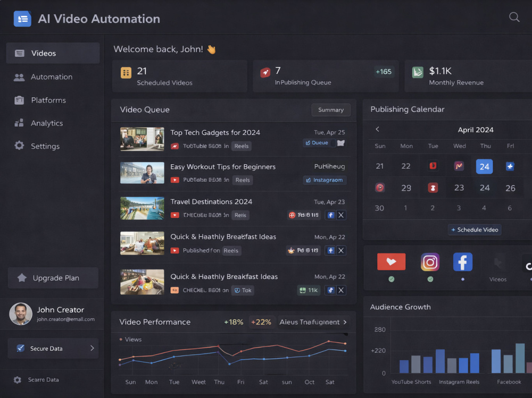Click the red event icon in second Tue row
The width and height of the screenshot is (532, 398).
433,188
